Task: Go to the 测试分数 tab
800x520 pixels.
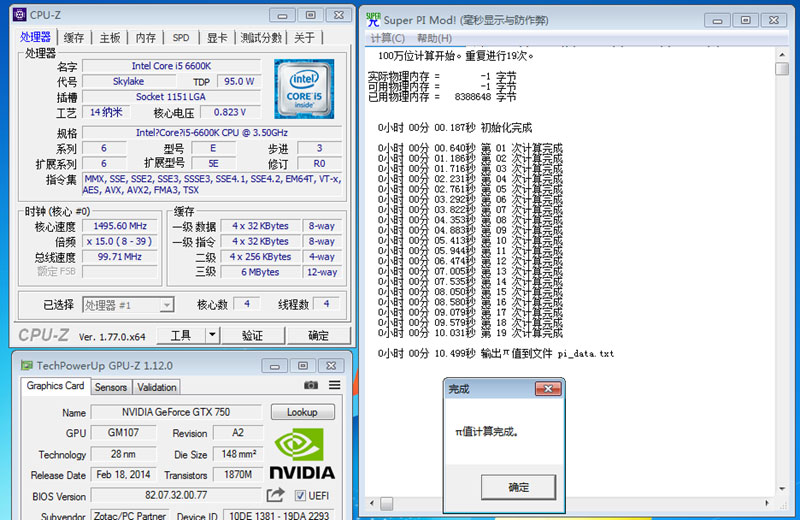Action: click(261, 38)
